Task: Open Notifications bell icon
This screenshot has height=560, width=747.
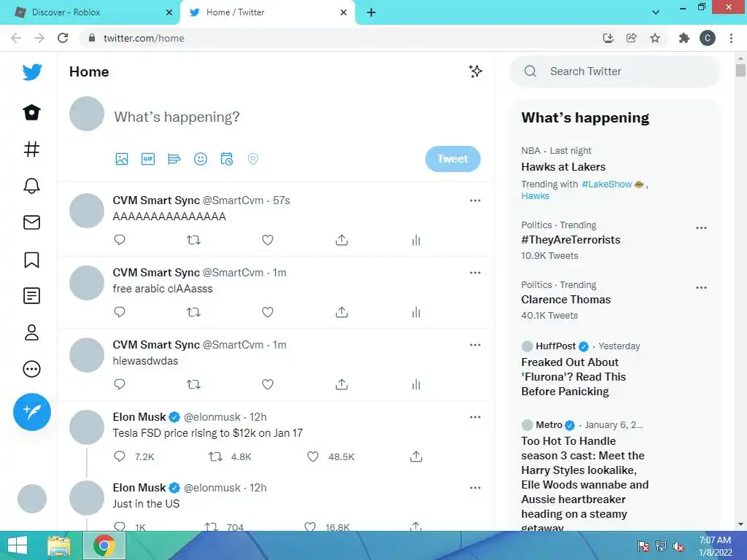Action: pyautogui.click(x=31, y=186)
